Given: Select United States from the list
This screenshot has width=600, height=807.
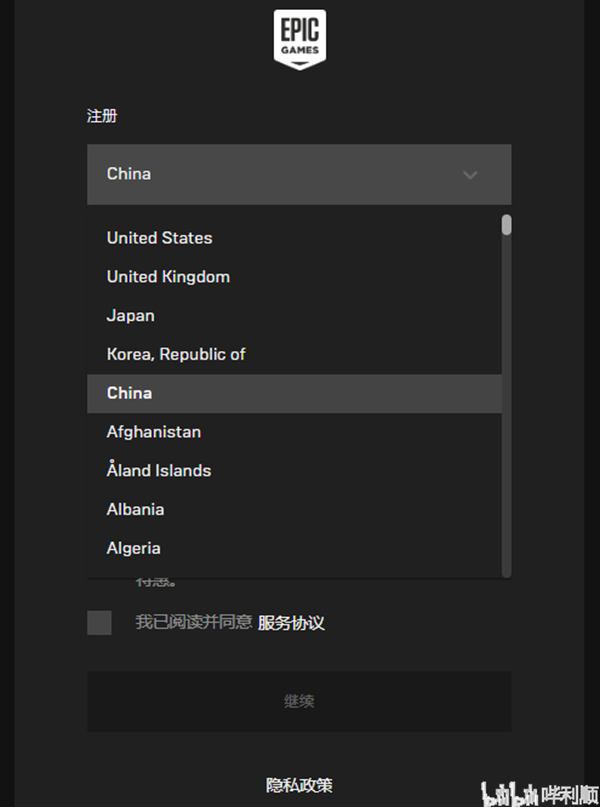Looking at the screenshot, I should (294, 238).
